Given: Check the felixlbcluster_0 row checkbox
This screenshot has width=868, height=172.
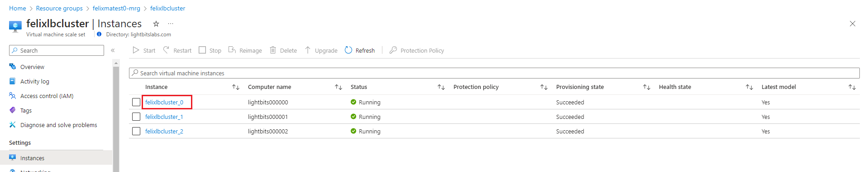Looking at the screenshot, I should coord(136,102).
